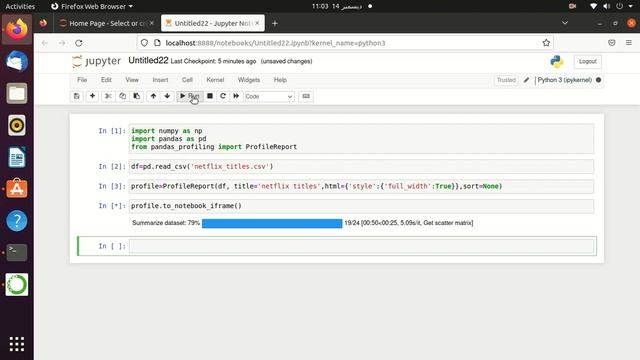Open the Cell menu
Screen dimensions: 640x360
pyautogui.click(x=187, y=80)
